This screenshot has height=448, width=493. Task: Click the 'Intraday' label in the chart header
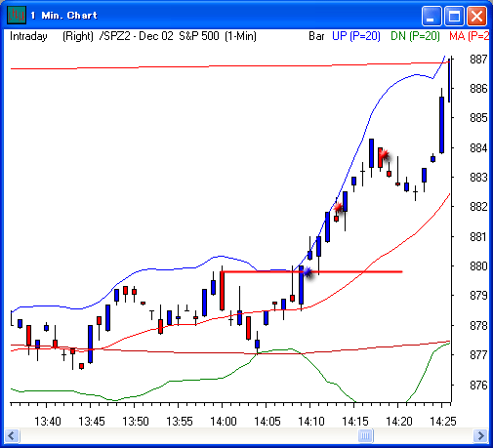pyautogui.click(x=28, y=36)
